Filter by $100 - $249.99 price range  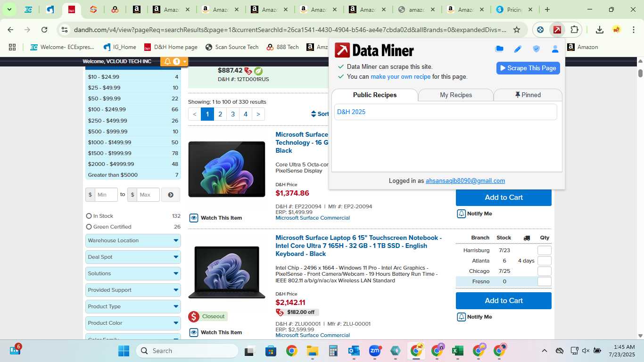[x=133, y=109]
